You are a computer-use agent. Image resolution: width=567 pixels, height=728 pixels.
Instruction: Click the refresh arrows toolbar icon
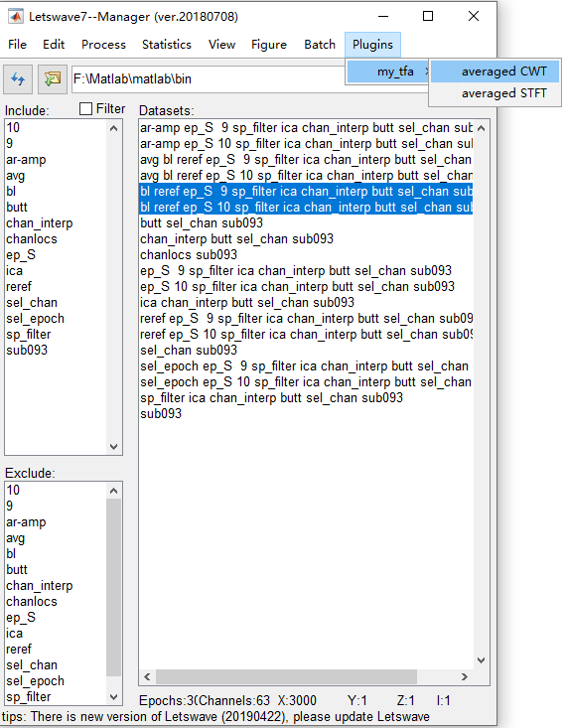pos(18,78)
